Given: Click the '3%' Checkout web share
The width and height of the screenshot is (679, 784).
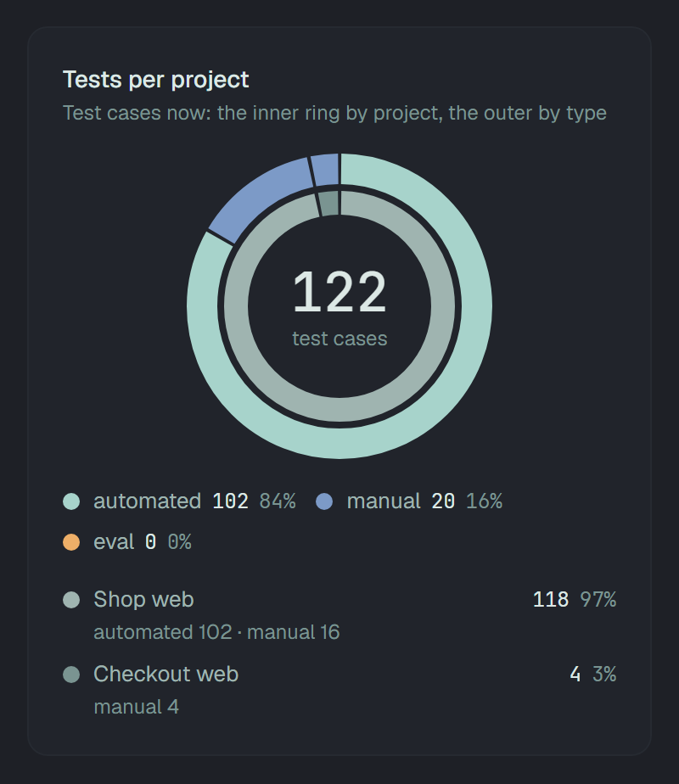Looking at the screenshot, I should [x=604, y=674].
